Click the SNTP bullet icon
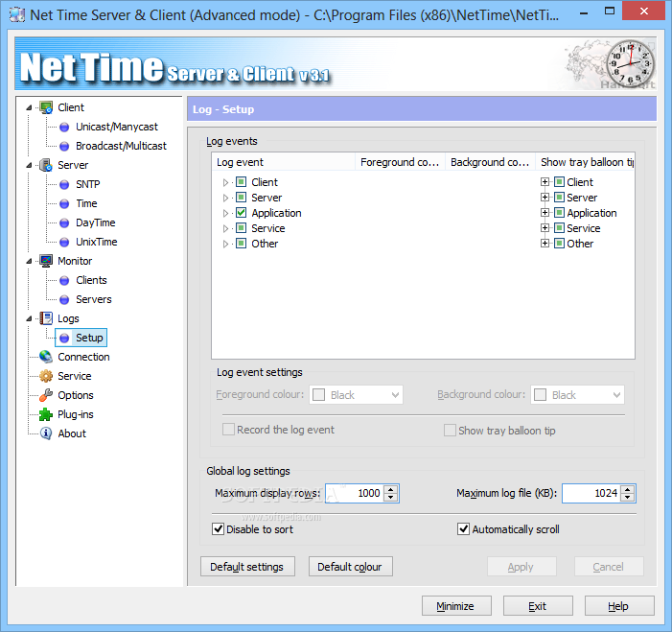Screen dimensions: 672x632 64,184
